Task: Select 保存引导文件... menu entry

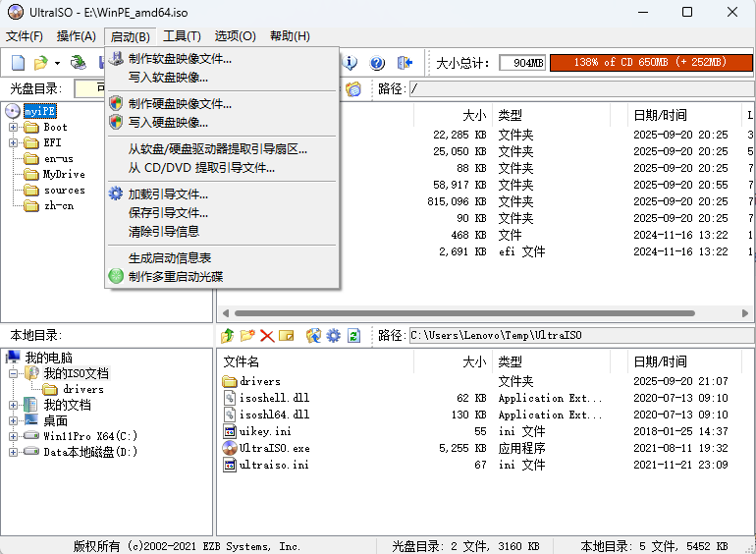Action: pos(222,212)
